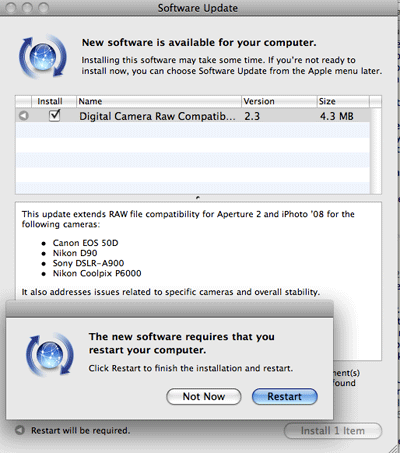The height and width of the screenshot is (453, 400).
Task: Click 'It also addresses issues' description line
Action: 171,292
